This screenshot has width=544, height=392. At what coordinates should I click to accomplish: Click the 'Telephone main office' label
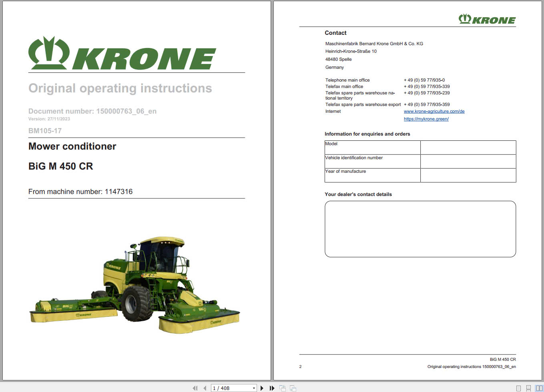tap(347, 80)
